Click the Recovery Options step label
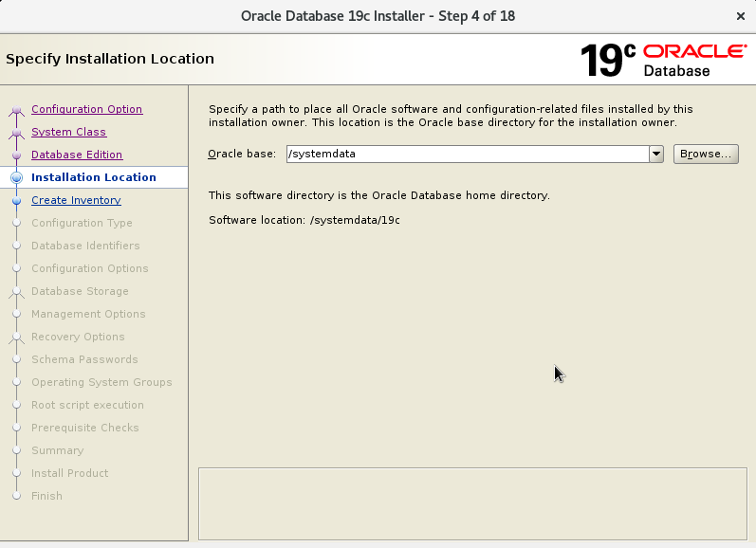 78,337
